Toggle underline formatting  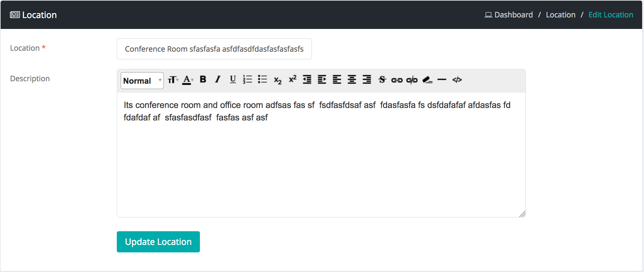pos(233,79)
